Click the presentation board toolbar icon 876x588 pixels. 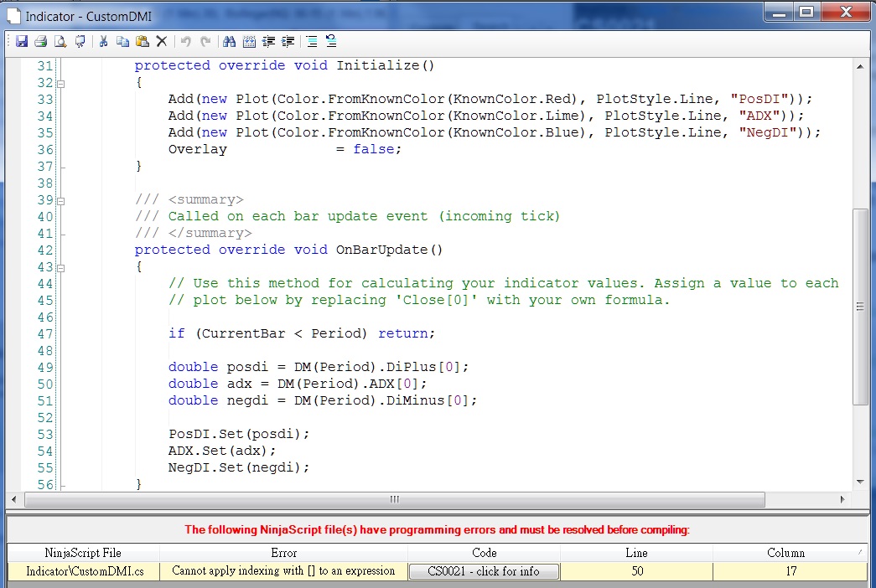80,41
